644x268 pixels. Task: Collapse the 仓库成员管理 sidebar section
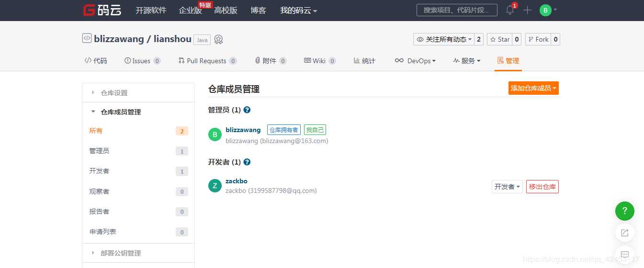tap(138, 112)
